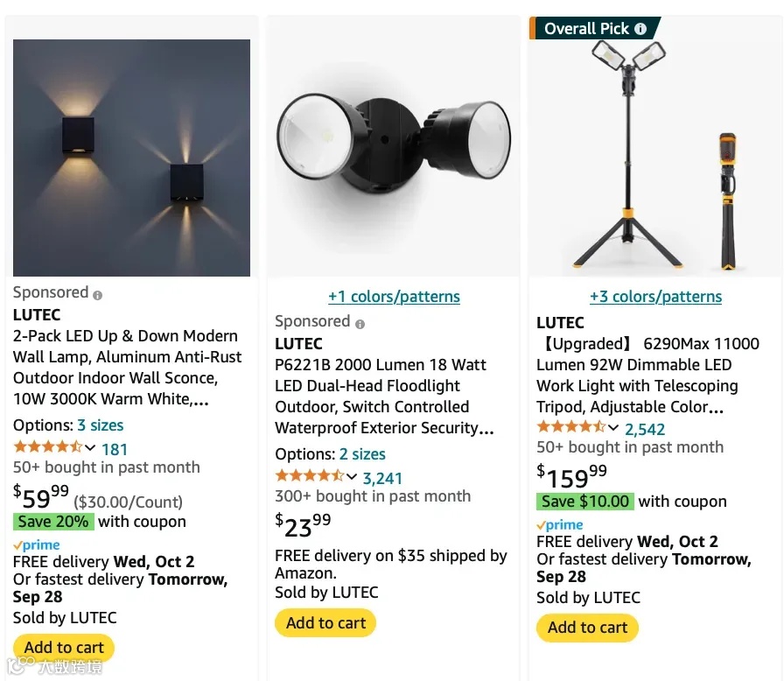Click star rating of wall lamp product

47,446
